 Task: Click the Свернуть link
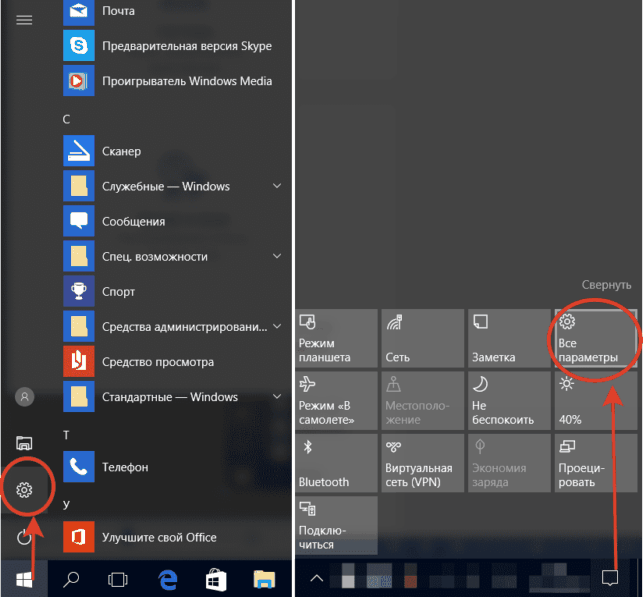[606, 285]
